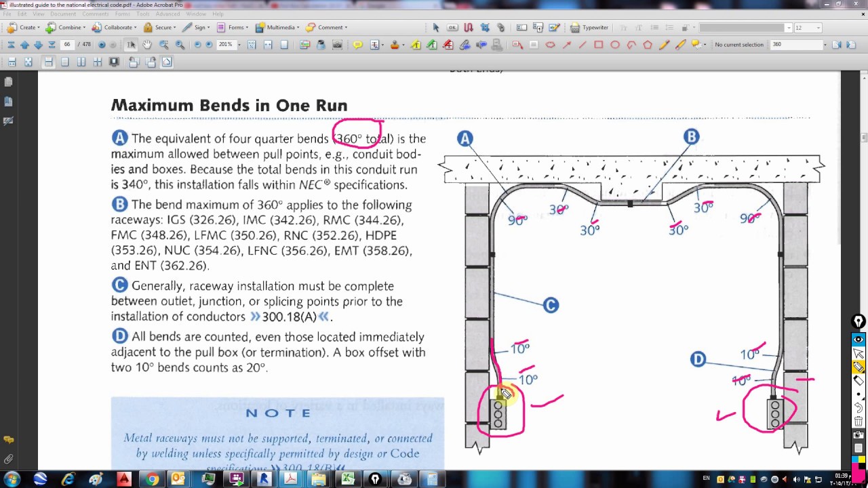The height and width of the screenshot is (488, 868).
Task: Add a Sticky Note comment
Action: 357,45
